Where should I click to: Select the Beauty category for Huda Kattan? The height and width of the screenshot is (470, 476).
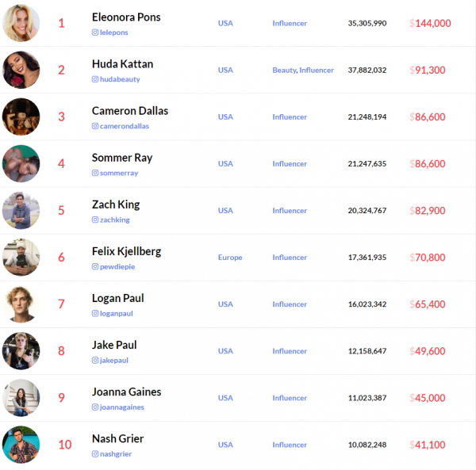(283, 71)
